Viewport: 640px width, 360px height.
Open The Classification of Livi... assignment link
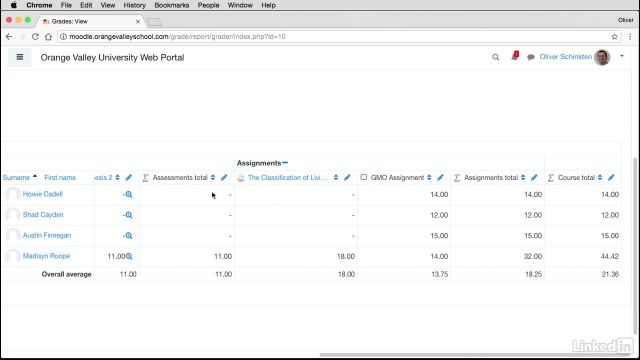pyautogui.click(x=288, y=178)
